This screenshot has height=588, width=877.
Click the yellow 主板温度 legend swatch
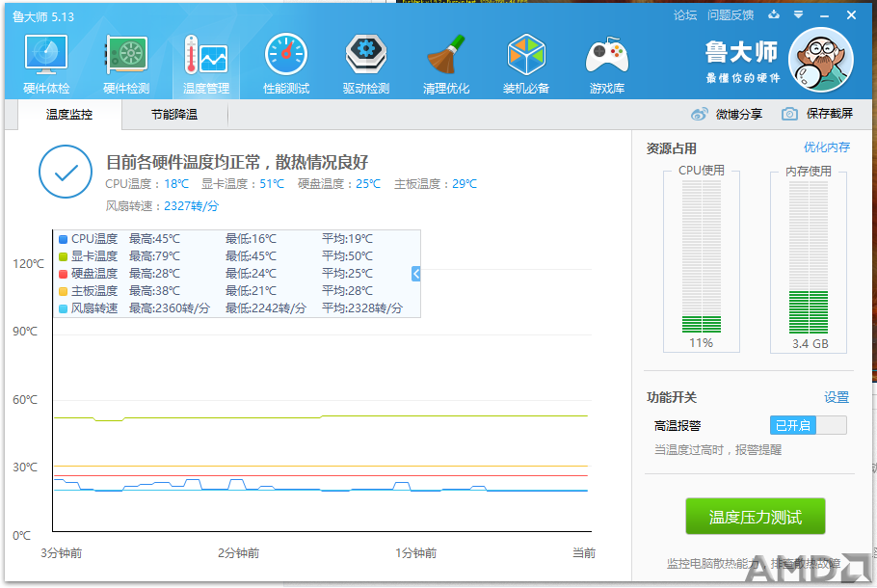[64, 291]
